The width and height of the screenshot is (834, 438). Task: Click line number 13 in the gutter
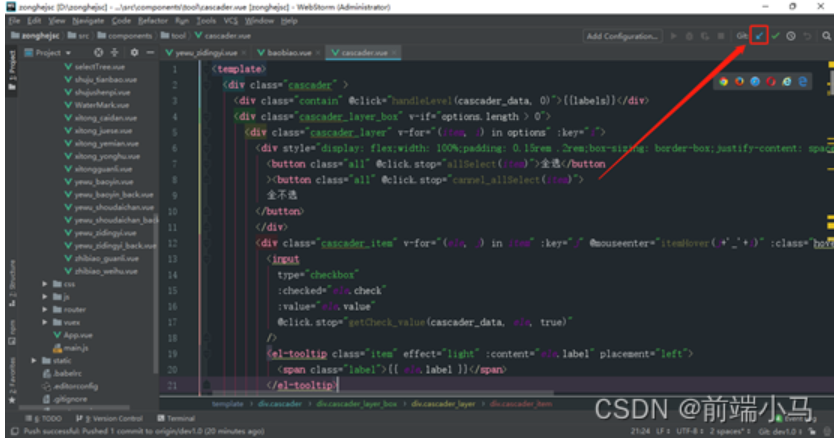172,259
